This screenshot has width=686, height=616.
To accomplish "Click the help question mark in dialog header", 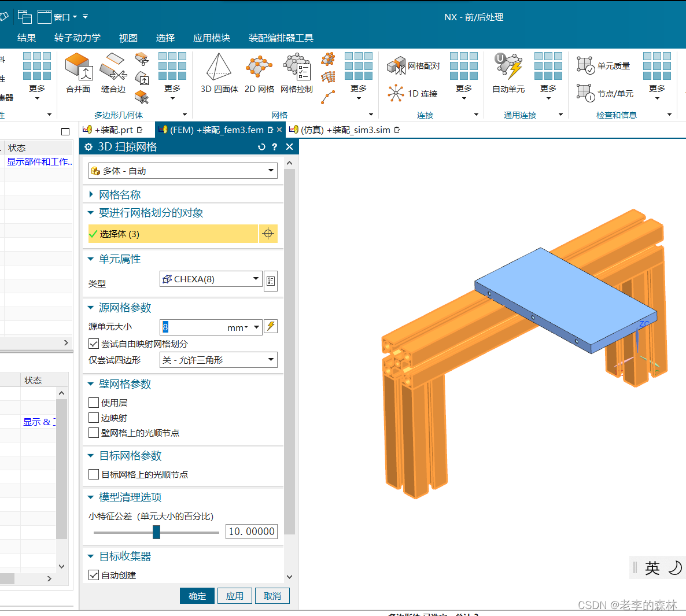I will click(275, 147).
